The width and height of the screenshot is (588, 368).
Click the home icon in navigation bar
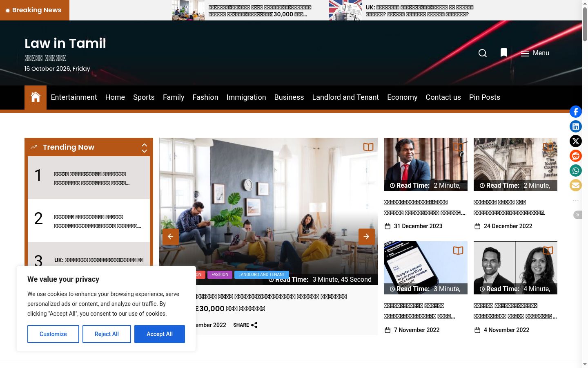[x=36, y=97]
